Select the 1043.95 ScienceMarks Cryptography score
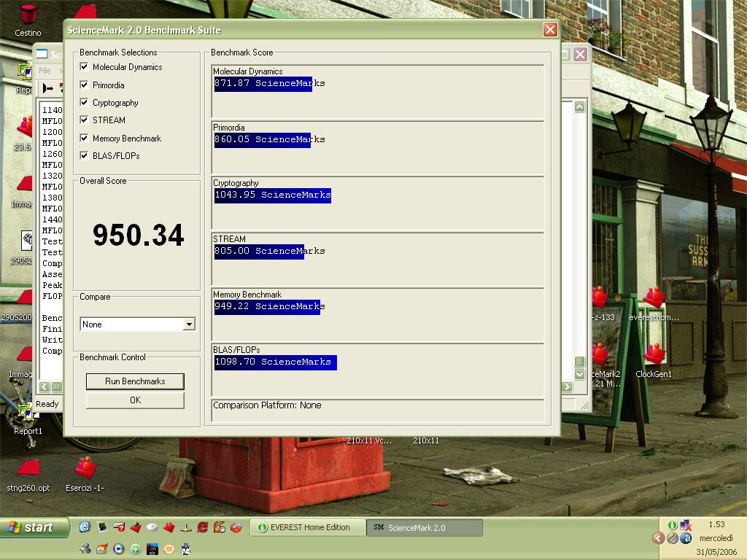Screen dimensions: 747x560 (x=273, y=195)
